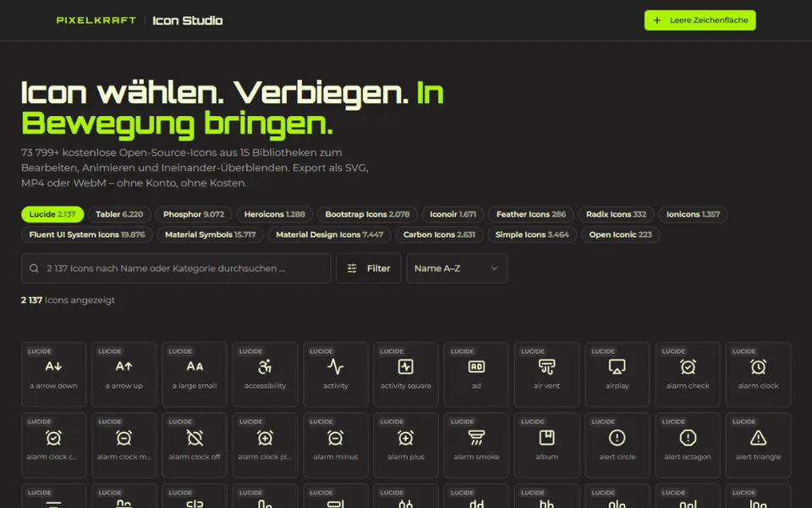Open the 'ad' icon card

coord(476,374)
